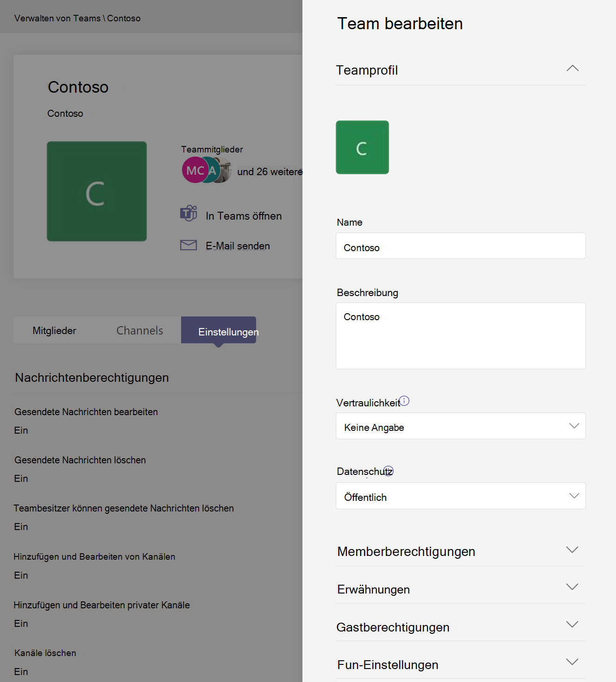Click the Nachrichtenberechtigungen heading
This screenshot has height=682, width=616.
[x=92, y=378]
